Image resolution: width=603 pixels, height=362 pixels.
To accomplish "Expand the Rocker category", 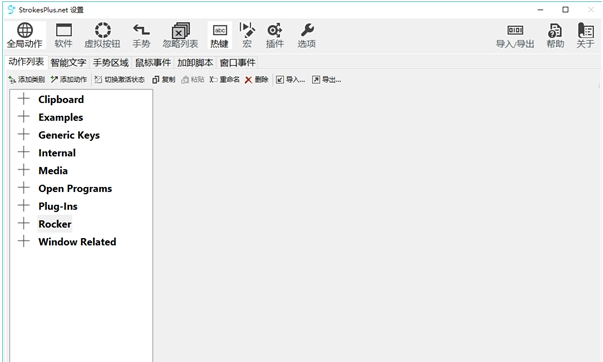I will (23, 223).
